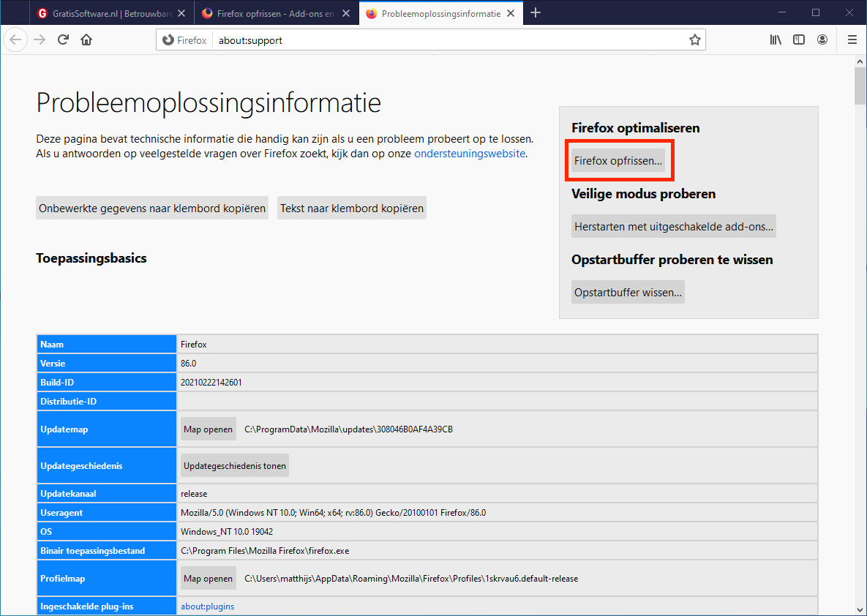
Task: Switch to the Firefox opfrissen Add-ons tab
Action: [x=274, y=13]
